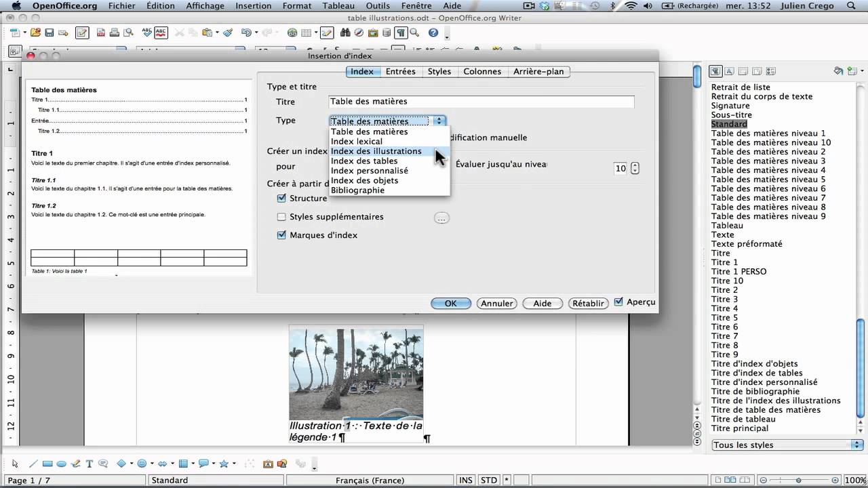868x488 pixels.
Task: Toggle the Aperçu preview checkbox
Action: click(x=618, y=302)
